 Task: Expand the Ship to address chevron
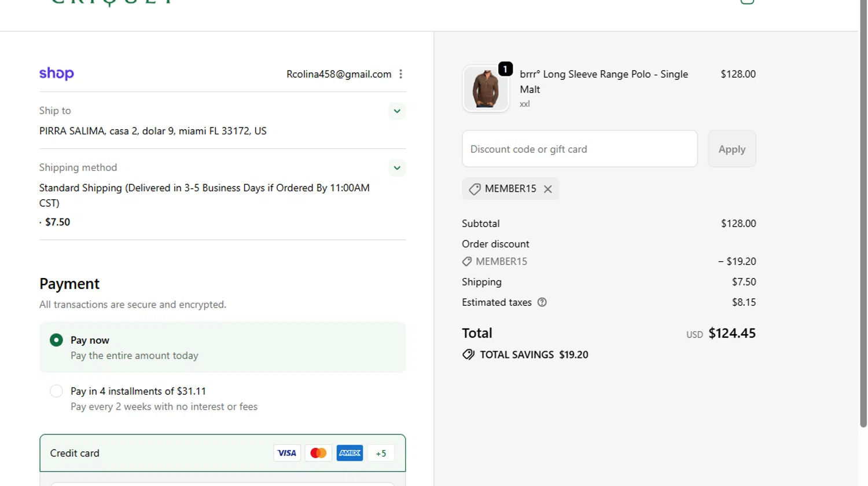click(x=397, y=111)
